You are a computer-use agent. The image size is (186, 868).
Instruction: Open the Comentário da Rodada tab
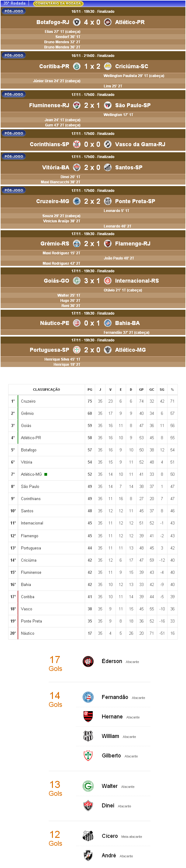58,3
